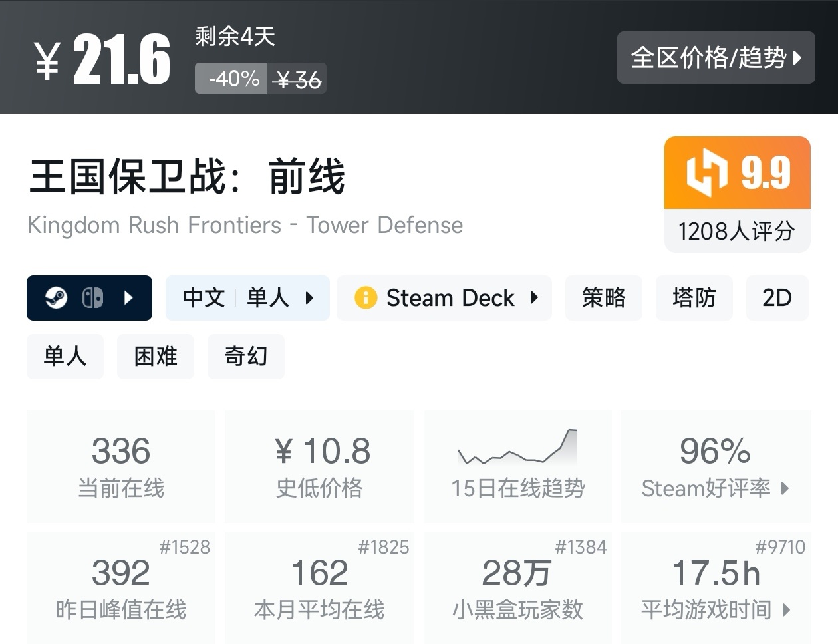838x644 pixels.
Task: Click the strategy (策略) tag
Action: [x=603, y=298]
